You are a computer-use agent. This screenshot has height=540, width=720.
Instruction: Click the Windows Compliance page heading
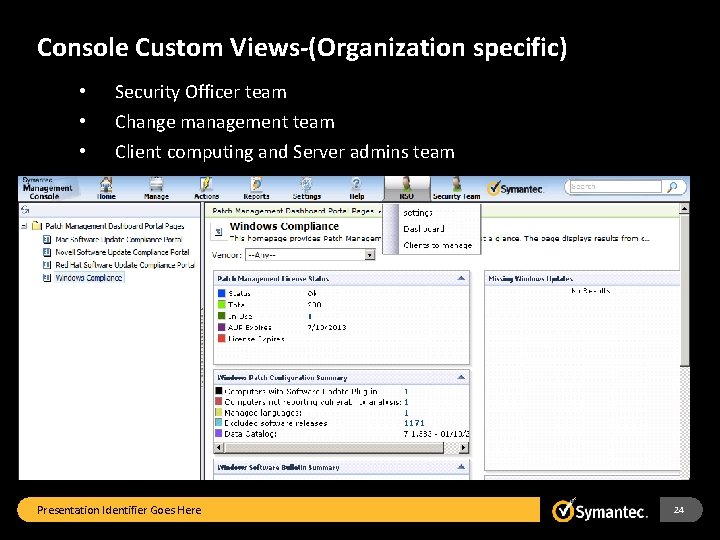point(284,226)
